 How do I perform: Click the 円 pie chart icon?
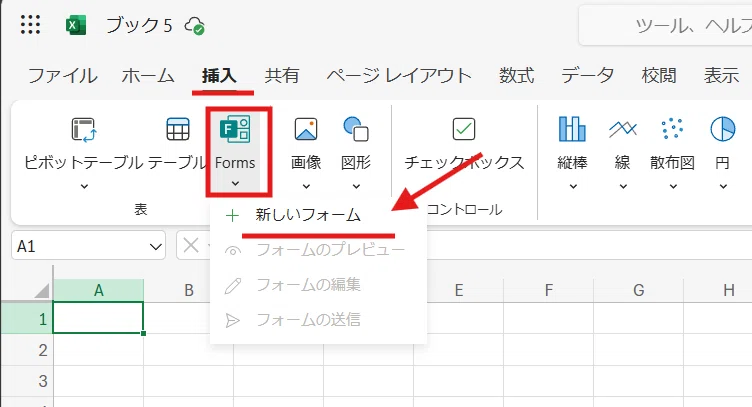[722, 129]
